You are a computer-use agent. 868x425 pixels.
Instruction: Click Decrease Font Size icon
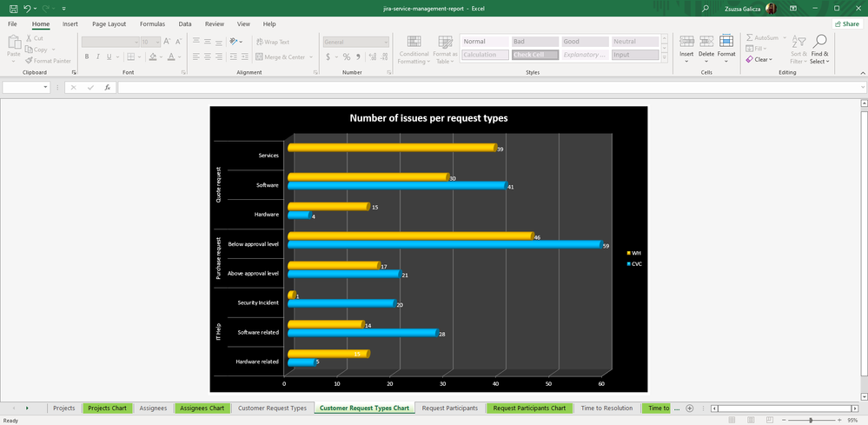(179, 42)
